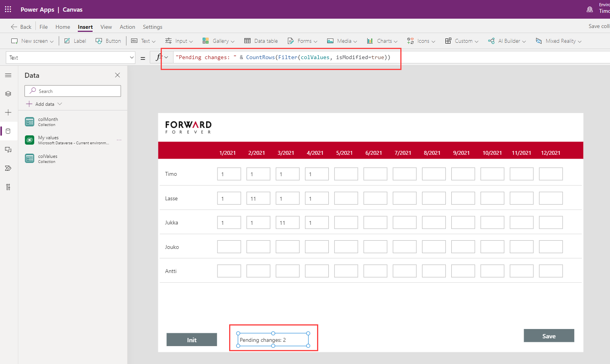Viewport: 610px width, 364px height.
Task: Open more options for My values
Action: pyautogui.click(x=119, y=140)
